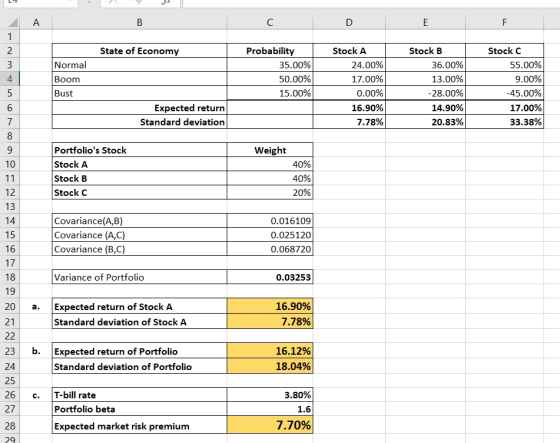Click the 'Stock B' column header in row 2

pyautogui.click(x=425, y=51)
